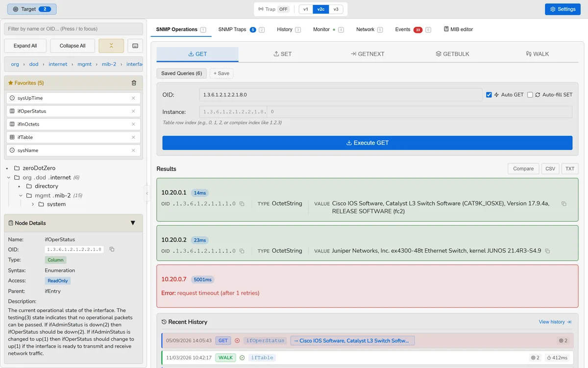Copy OID of 10.20.0.2 result
Screen dimensions: 588x368
click(x=242, y=251)
